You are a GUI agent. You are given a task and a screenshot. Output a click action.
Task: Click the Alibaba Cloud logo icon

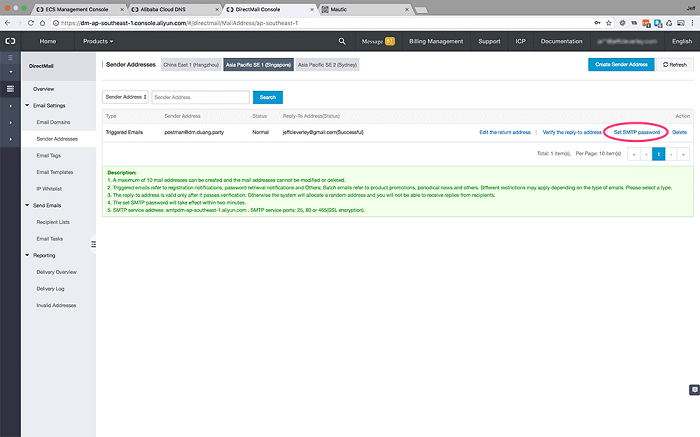[10, 41]
